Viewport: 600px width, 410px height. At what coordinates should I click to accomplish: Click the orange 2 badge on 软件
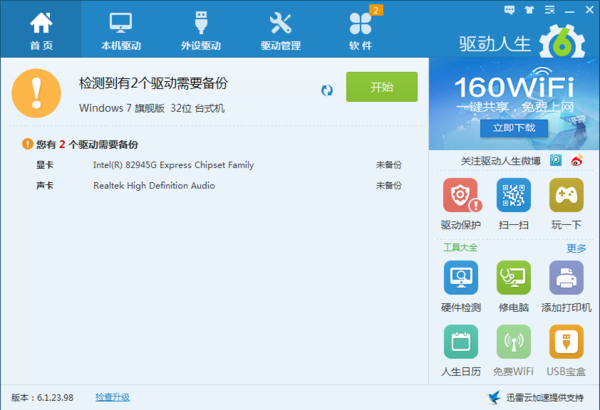pos(376,10)
